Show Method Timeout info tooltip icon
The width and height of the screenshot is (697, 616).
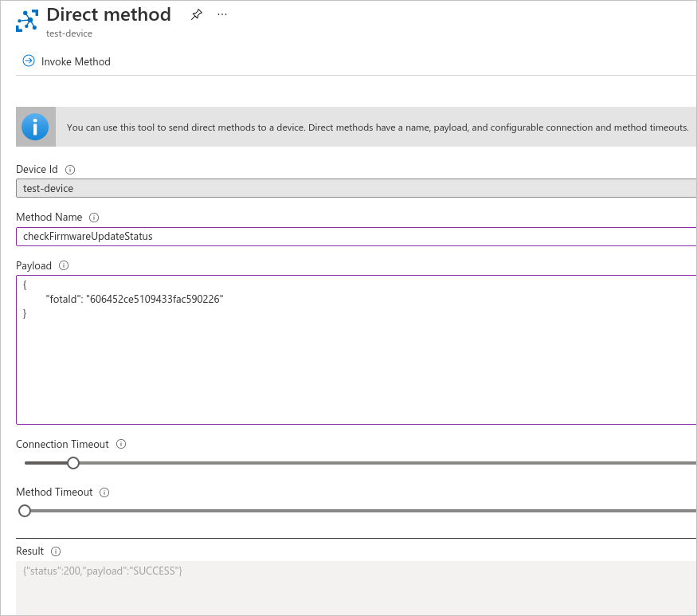(104, 492)
